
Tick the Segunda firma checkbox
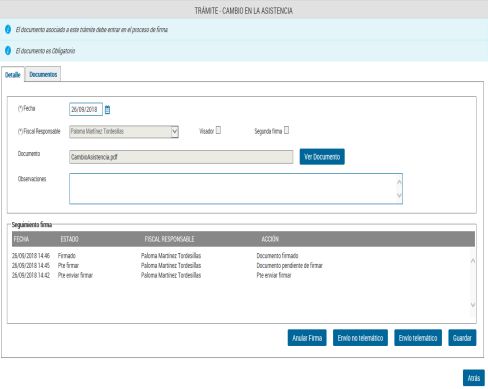[286, 130]
